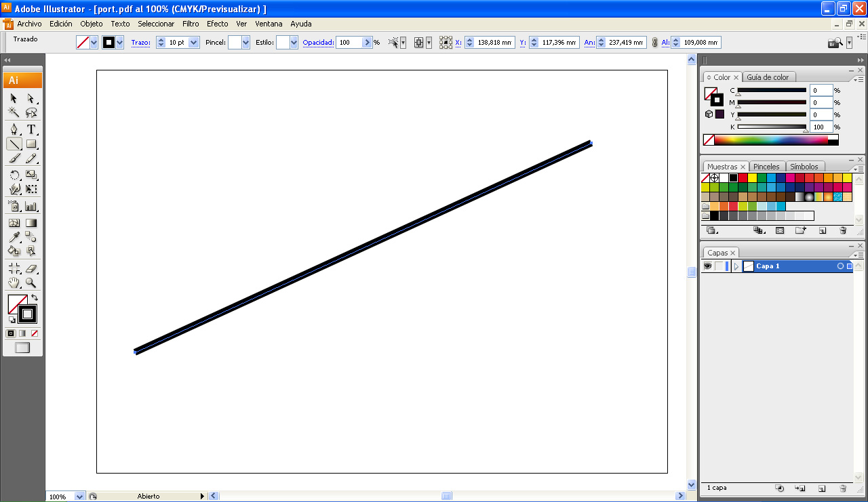
Task: Expand Capa 1 with its disclosure triangle
Action: 737,266
